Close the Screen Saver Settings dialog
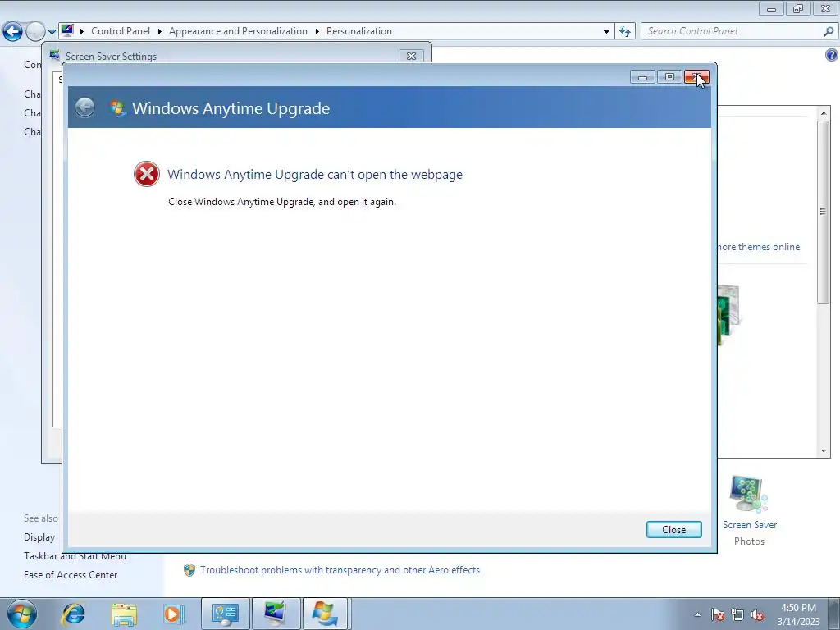 [x=412, y=56]
